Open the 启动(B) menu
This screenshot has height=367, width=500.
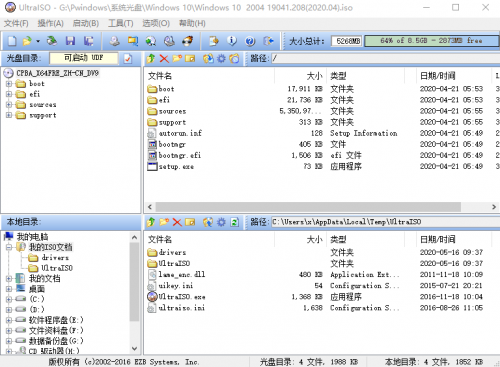(86, 23)
